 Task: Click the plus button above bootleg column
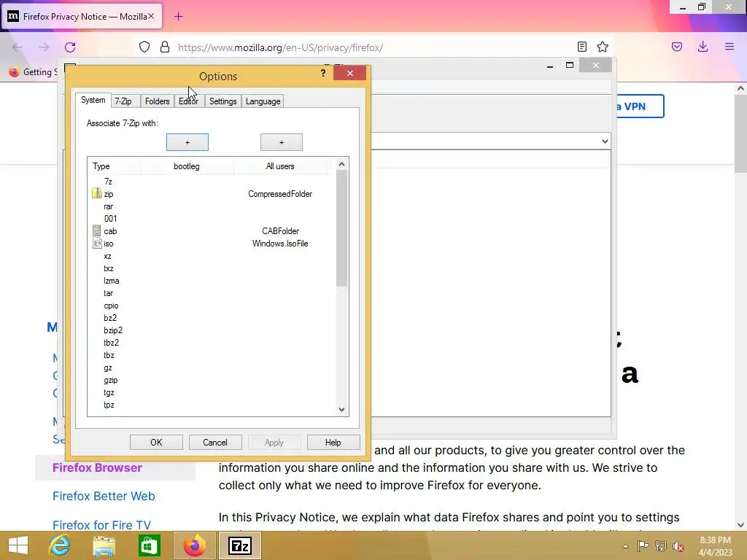point(187,142)
